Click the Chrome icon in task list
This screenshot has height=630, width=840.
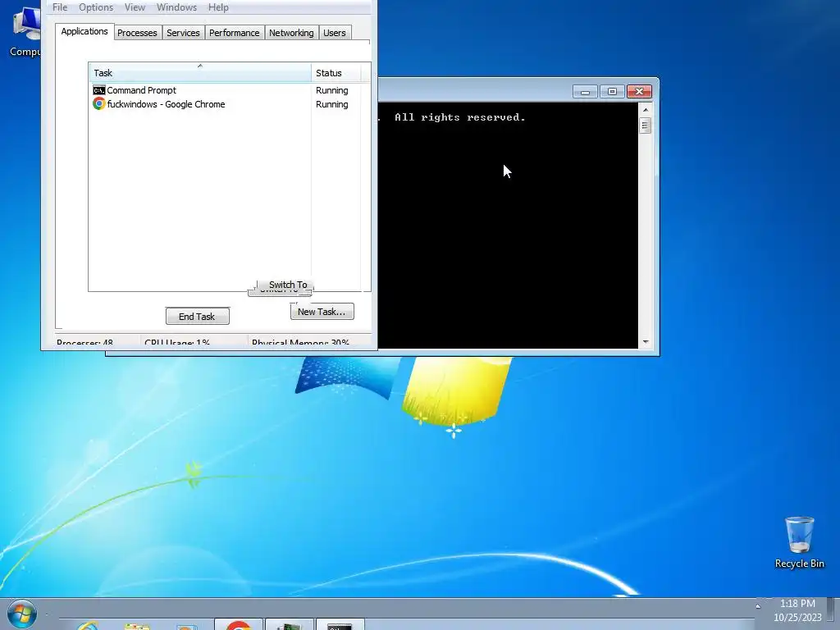pos(99,104)
